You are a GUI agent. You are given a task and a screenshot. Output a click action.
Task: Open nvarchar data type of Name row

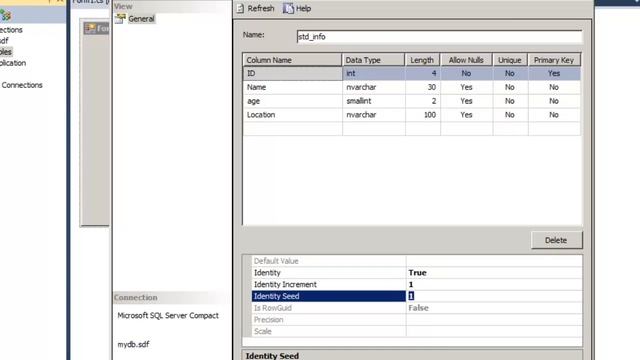tap(374, 87)
